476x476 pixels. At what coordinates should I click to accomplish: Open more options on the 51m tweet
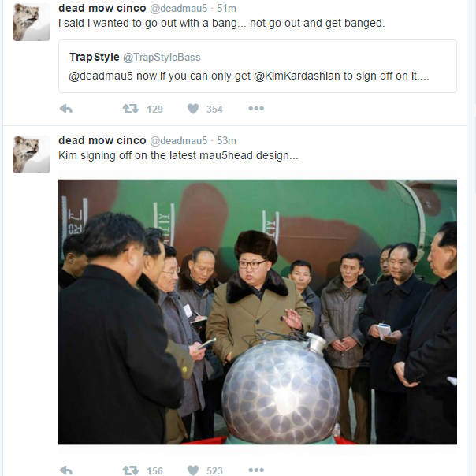[256, 109]
